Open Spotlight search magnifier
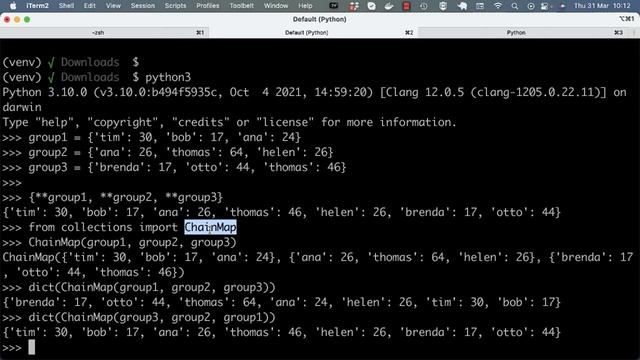640x360 pixels. tap(515, 6)
